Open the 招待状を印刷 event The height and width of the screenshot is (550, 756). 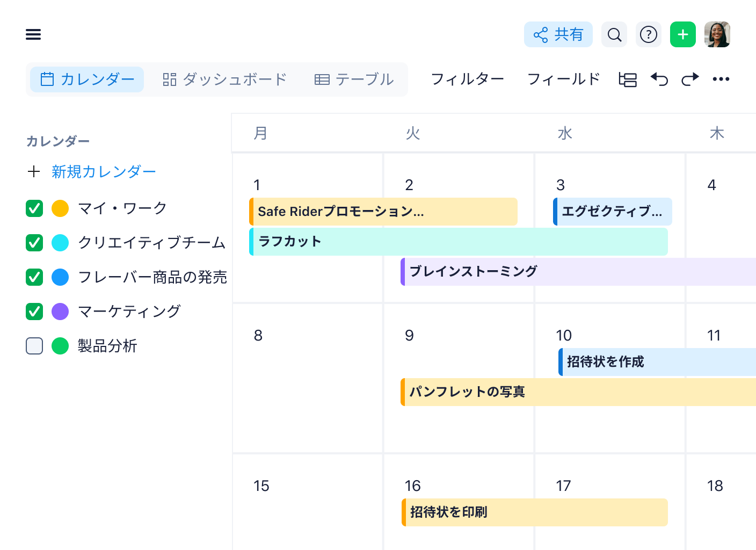point(535,512)
